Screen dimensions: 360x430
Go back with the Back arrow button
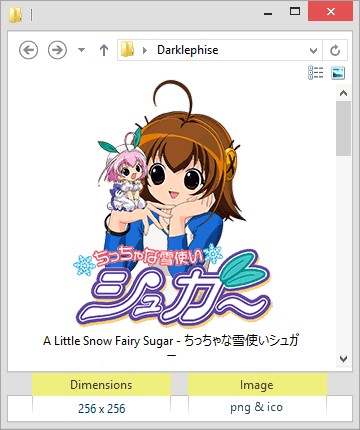point(28,50)
